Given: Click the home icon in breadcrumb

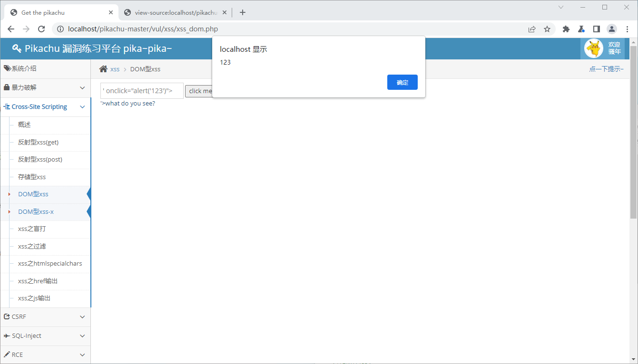Looking at the screenshot, I should click(x=103, y=69).
